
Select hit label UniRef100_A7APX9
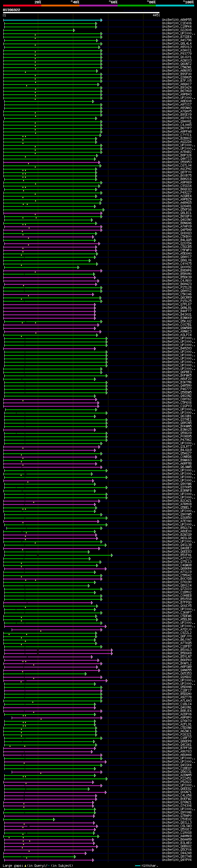pyautogui.click(x=177, y=226)
